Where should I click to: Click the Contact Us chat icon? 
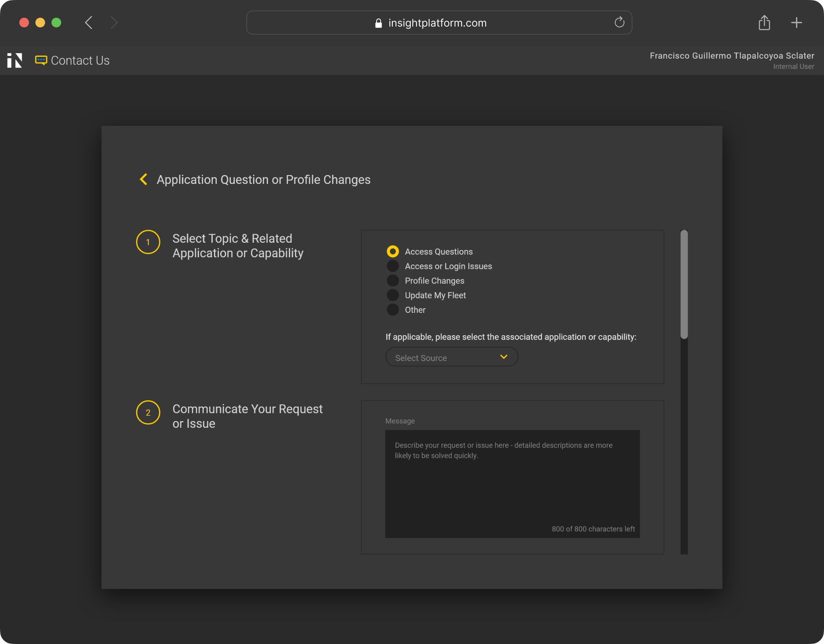coord(41,60)
